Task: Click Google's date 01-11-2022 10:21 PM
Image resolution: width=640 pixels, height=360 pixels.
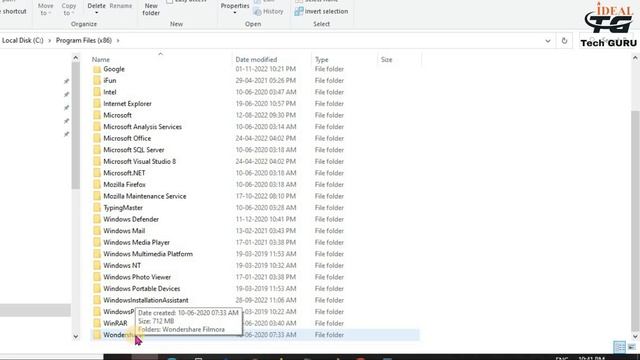Action: coord(265,69)
